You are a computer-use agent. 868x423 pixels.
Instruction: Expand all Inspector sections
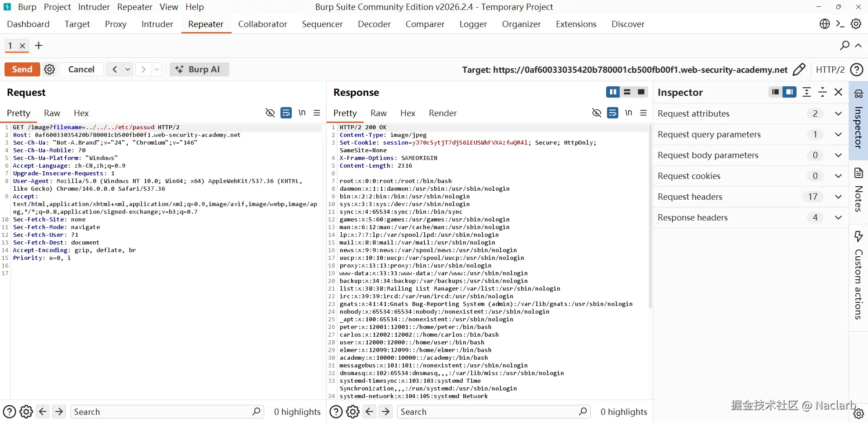pyautogui.click(x=806, y=92)
